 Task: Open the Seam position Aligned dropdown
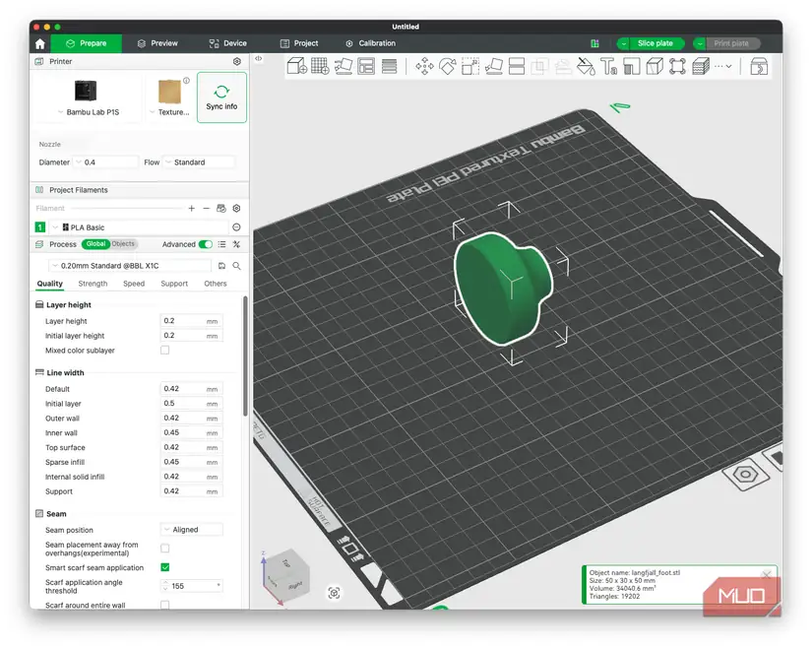coord(192,530)
